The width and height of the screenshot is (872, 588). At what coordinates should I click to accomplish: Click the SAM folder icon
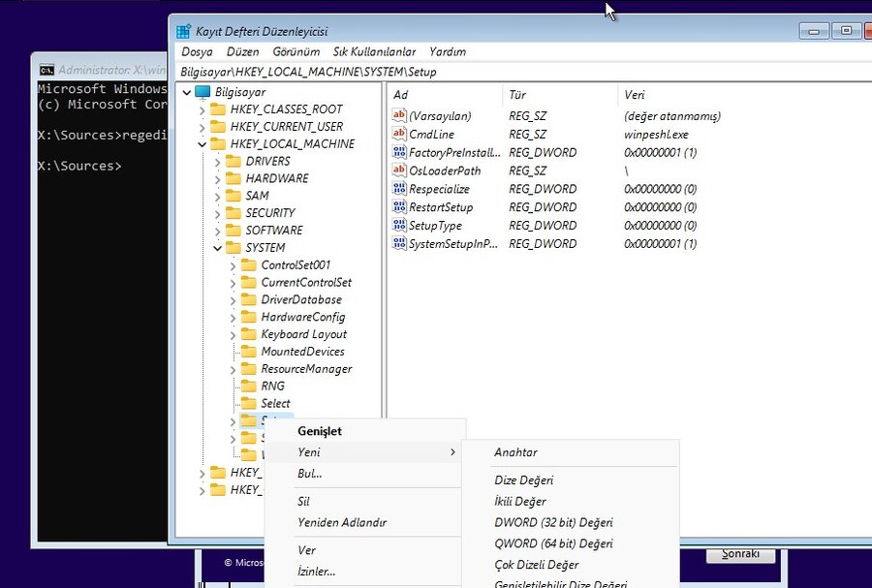click(x=234, y=196)
